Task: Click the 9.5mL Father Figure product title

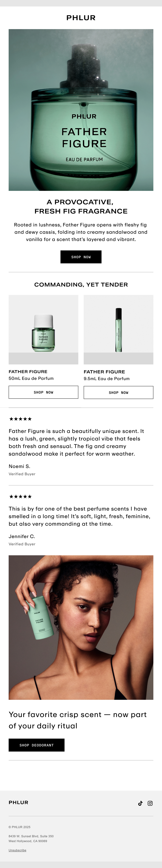Action: (x=104, y=372)
